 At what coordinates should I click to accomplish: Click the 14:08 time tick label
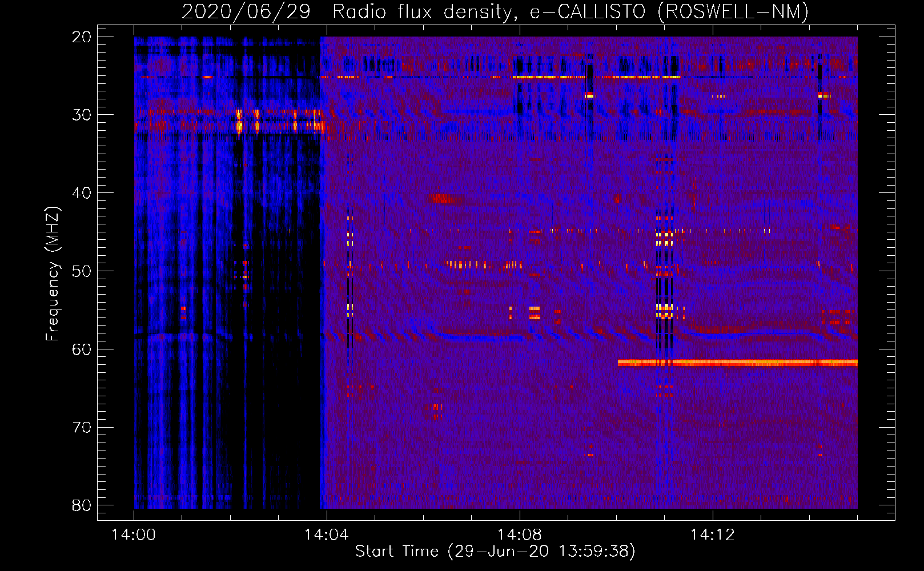click(x=520, y=535)
